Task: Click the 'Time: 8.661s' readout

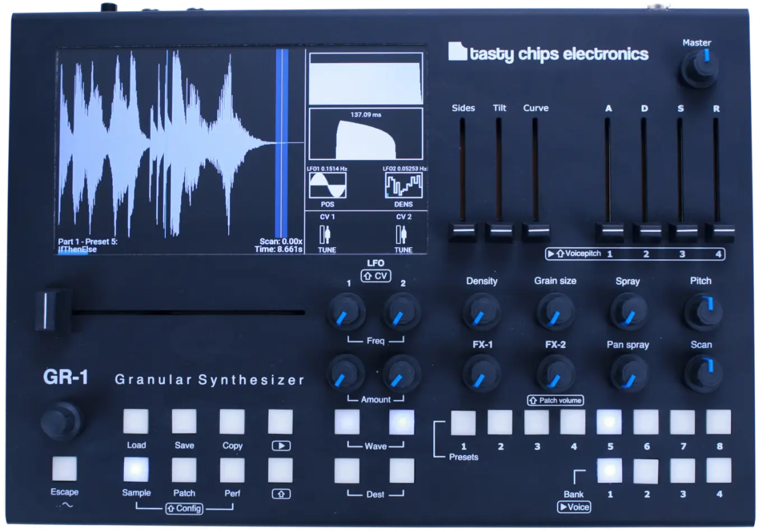Action: (x=279, y=249)
